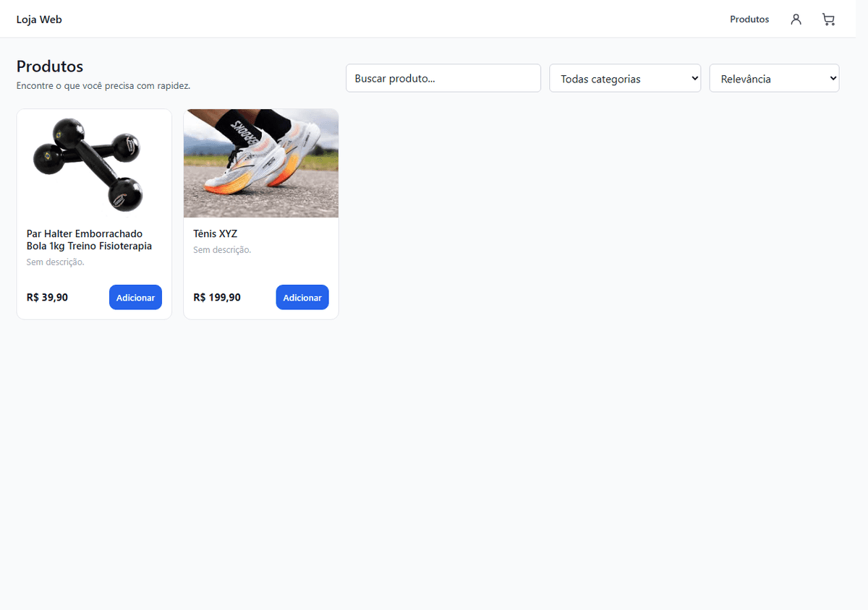Click Adicionar for Par Halter Emborrachado

[x=135, y=297]
